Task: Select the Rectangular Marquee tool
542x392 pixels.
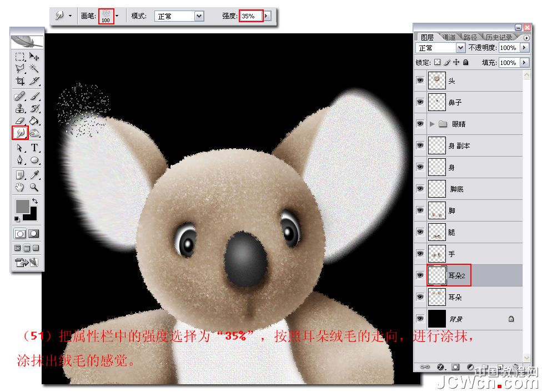Action: pos(20,56)
